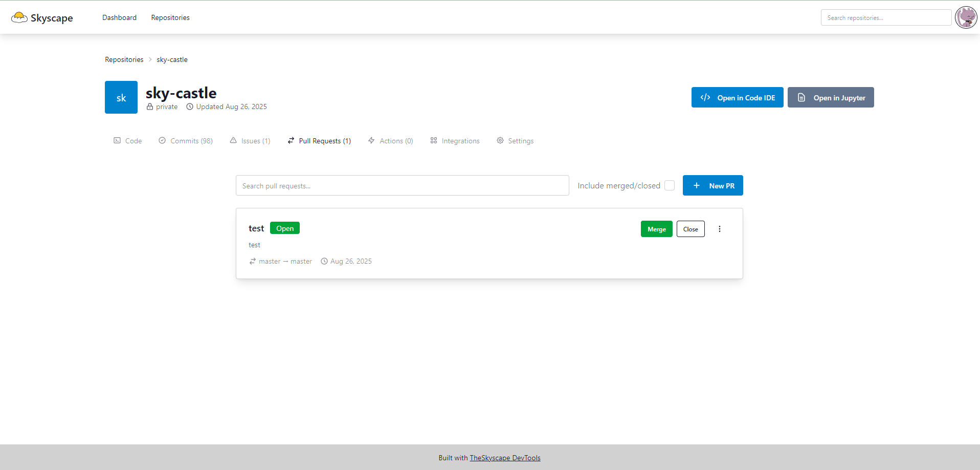Switch to the Code tab

[128, 141]
